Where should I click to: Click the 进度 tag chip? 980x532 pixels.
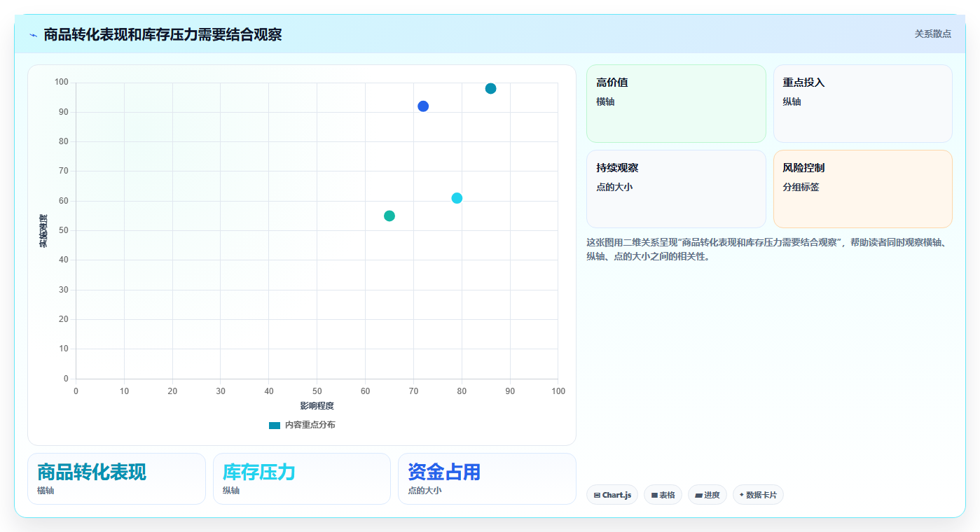(708, 495)
